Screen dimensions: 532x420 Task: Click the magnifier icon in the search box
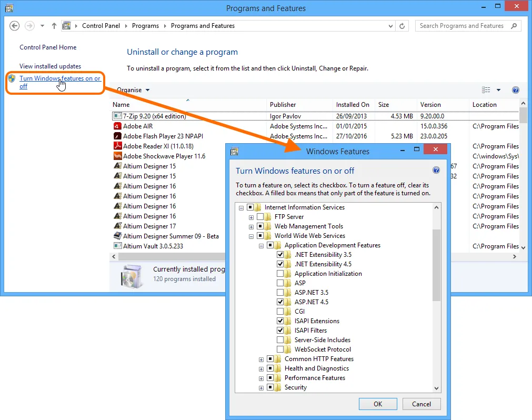click(514, 26)
